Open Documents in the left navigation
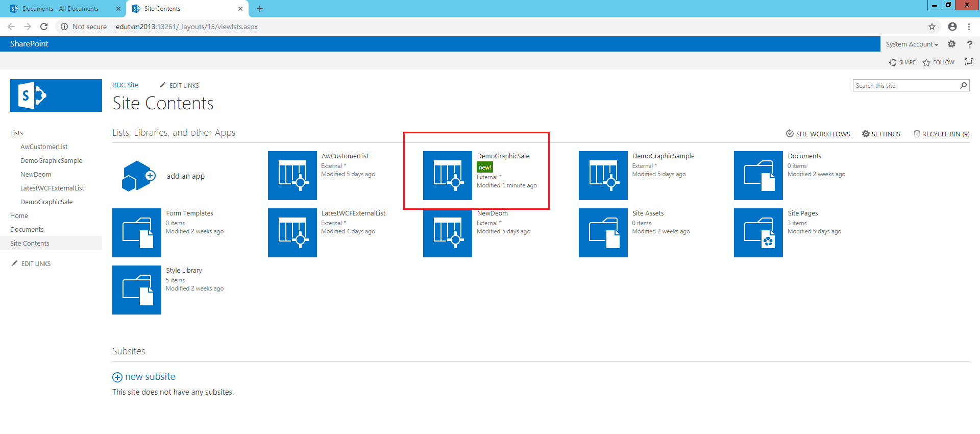Image resolution: width=980 pixels, height=434 pixels. pos(27,229)
